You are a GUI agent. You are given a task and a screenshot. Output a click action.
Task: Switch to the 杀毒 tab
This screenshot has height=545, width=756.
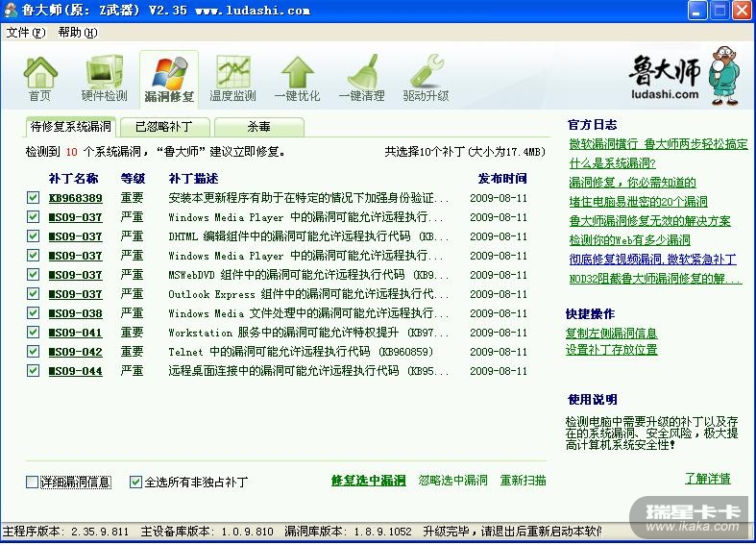point(259,127)
